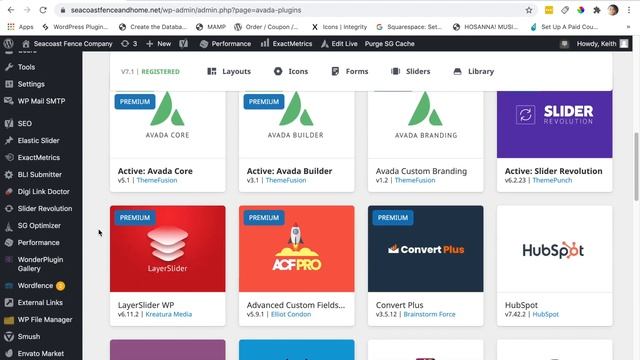This screenshot has height=360, width=640.
Task: Open Performance menu in admin bar
Action: click(x=225, y=44)
